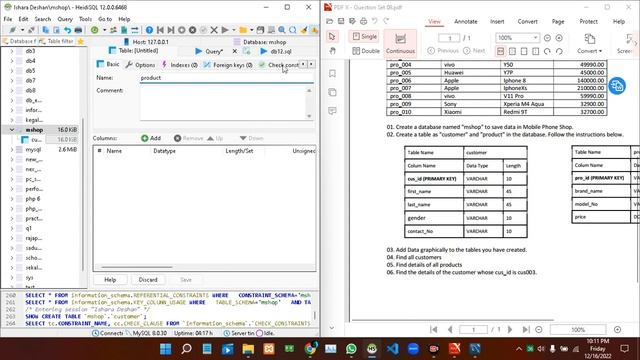Image resolution: width=640 pixels, height=360 pixels.
Task: Click the last-record navigation icon in HeidiSQL
Action: pos(171,30)
